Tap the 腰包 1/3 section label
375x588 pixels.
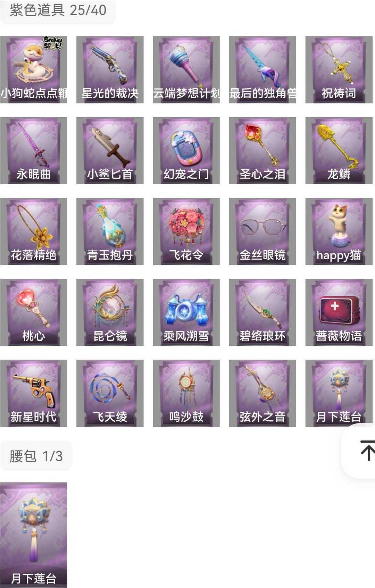36,456
